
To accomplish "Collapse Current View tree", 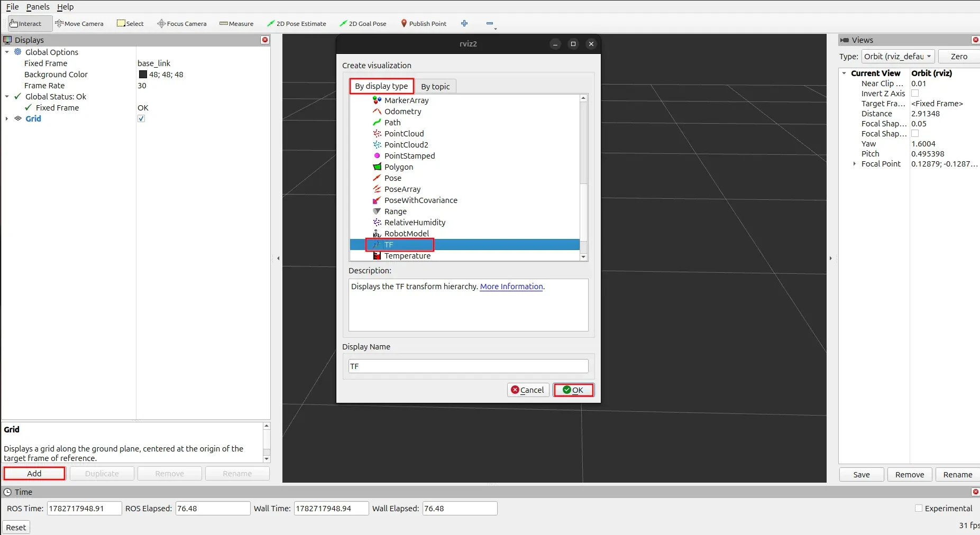I will [844, 73].
